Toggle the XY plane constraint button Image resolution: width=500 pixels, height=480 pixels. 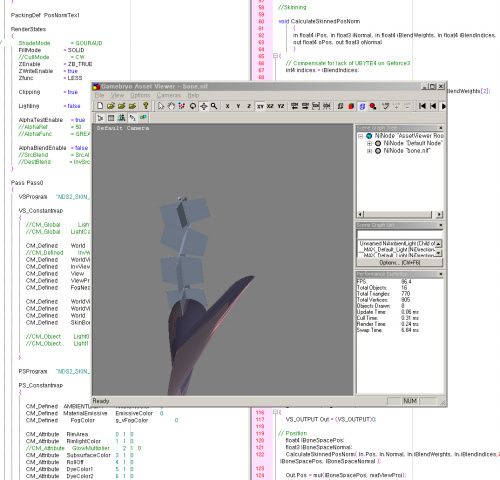(260, 106)
